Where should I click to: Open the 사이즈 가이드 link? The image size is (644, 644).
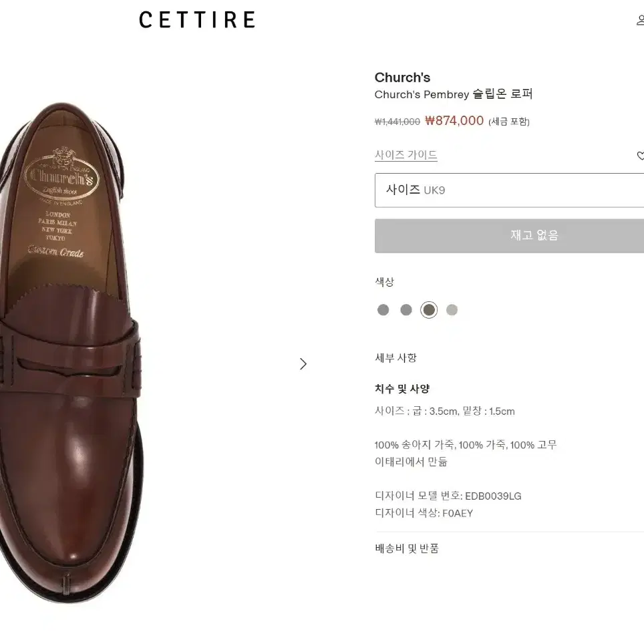pos(406,155)
